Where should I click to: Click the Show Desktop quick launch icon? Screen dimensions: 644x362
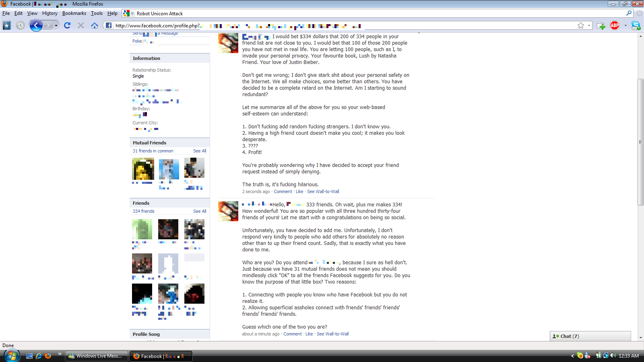coord(29,356)
